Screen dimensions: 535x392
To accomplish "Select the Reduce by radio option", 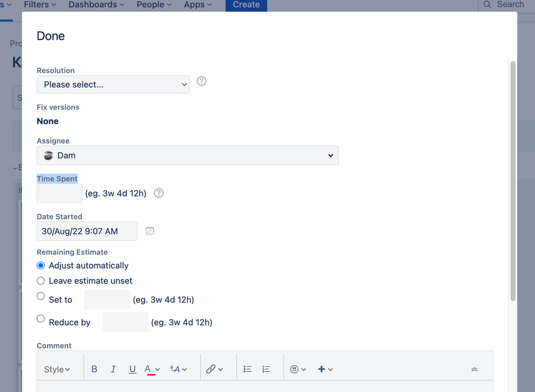I will tap(41, 319).
